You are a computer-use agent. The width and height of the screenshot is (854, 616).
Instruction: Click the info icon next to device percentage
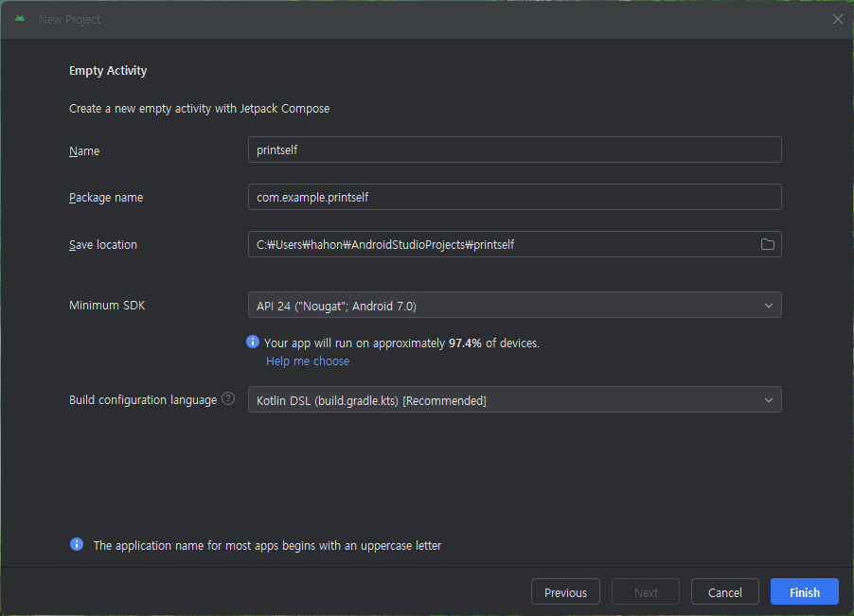click(x=252, y=342)
